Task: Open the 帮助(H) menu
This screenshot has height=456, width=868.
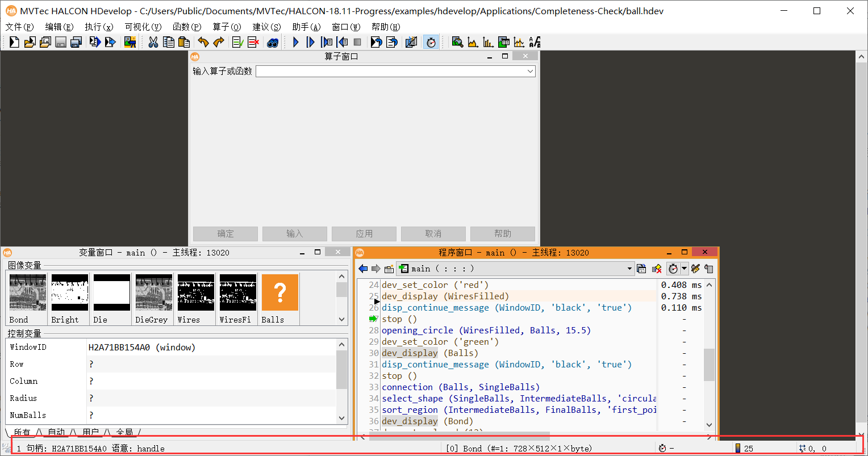Action: point(386,27)
